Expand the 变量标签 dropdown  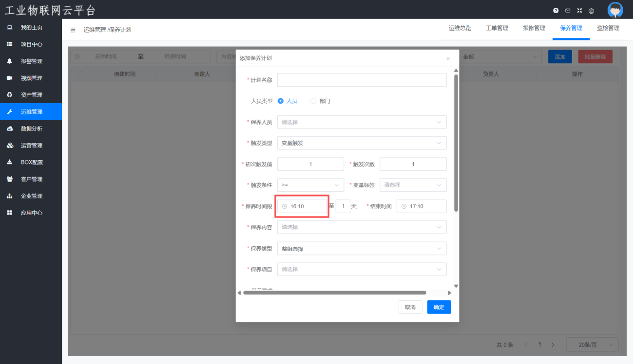tap(413, 185)
